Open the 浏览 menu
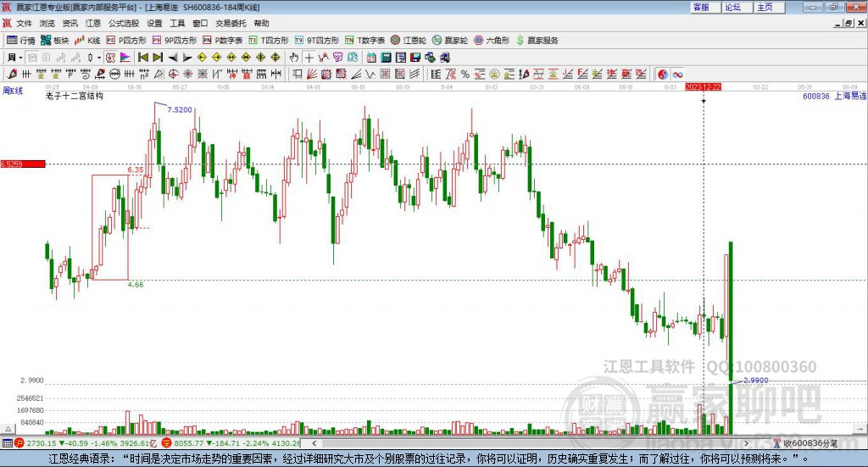Image resolution: width=868 pixels, height=467 pixels. [47, 23]
